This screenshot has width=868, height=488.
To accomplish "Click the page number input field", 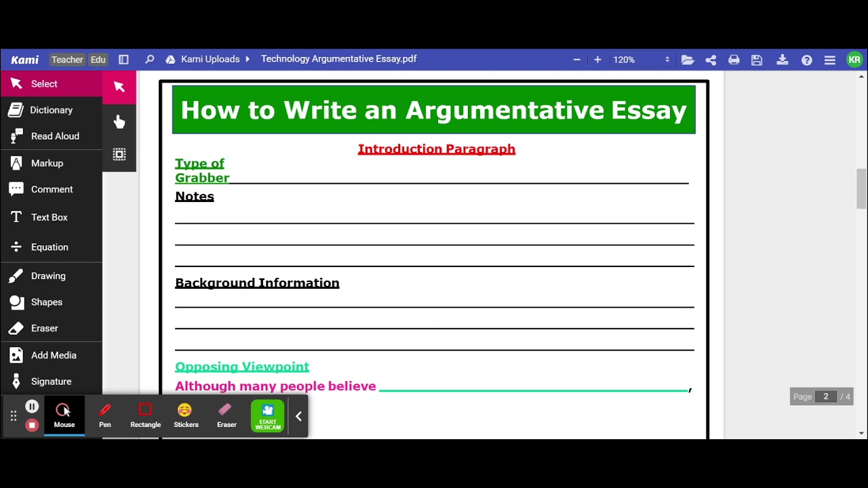I will 826,396.
